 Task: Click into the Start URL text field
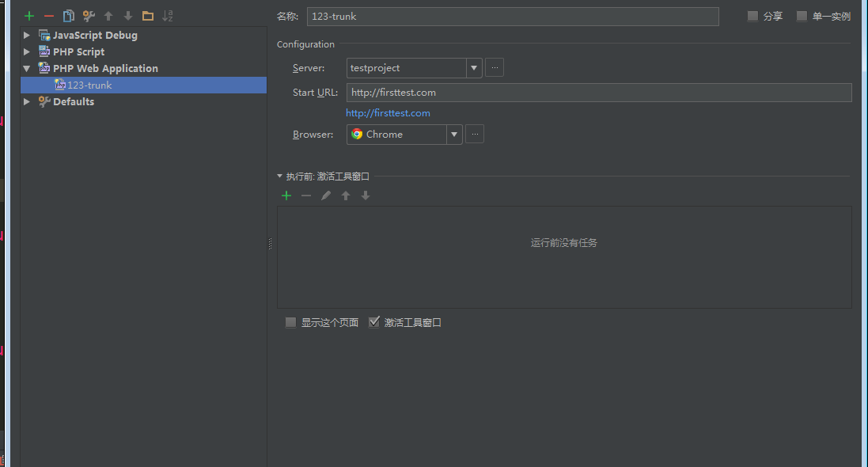(x=598, y=93)
